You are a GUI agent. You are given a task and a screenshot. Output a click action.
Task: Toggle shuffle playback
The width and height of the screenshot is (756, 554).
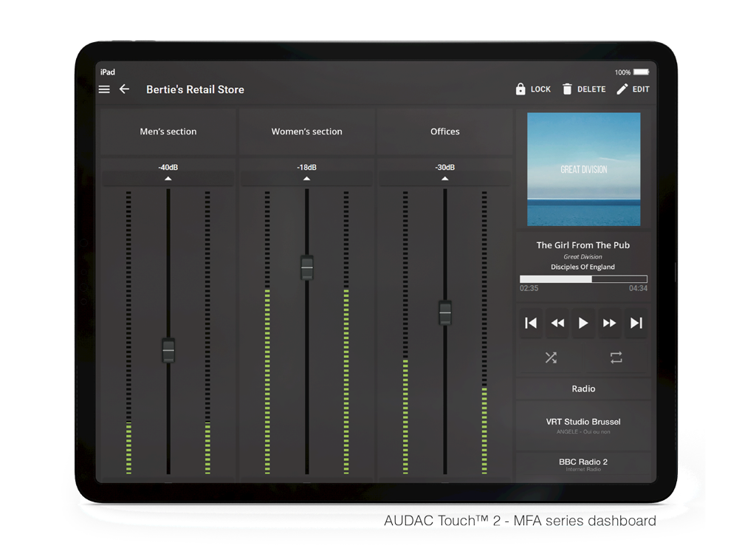551,358
